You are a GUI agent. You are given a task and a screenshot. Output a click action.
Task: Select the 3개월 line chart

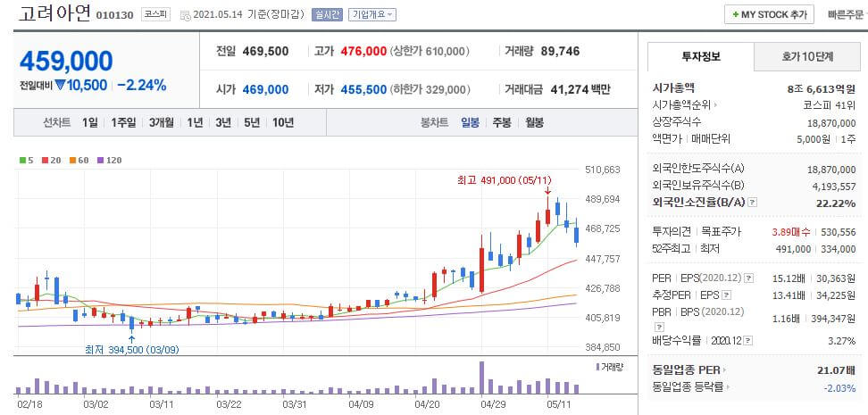coord(161,123)
